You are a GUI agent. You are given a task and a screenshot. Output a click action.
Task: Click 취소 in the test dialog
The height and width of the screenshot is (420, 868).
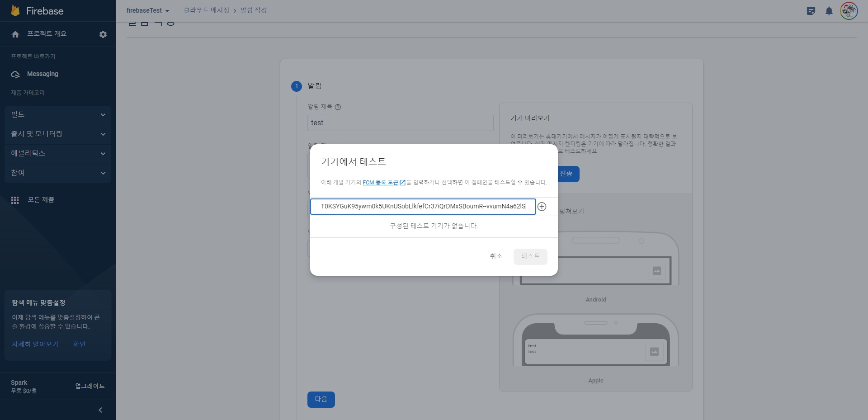click(496, 256)
